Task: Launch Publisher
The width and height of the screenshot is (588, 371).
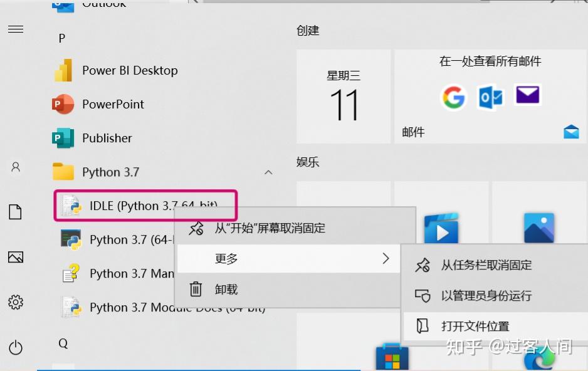Action: point(108,138)
